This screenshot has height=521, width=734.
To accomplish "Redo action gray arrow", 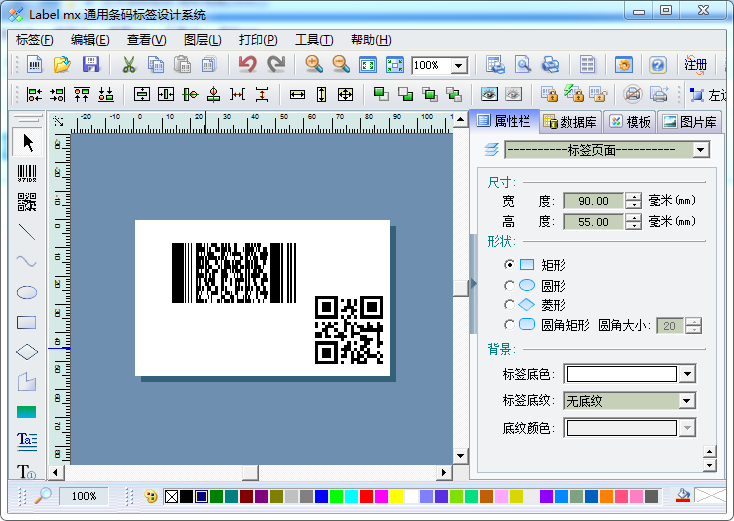I will pos(276,65).
